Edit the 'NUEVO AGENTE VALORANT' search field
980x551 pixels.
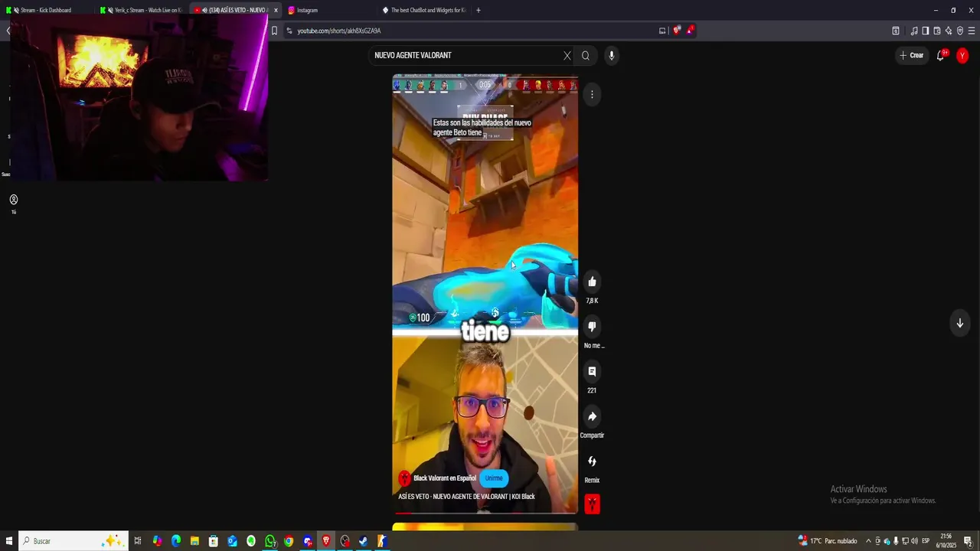pyautogui.click(x=465, y=55)
